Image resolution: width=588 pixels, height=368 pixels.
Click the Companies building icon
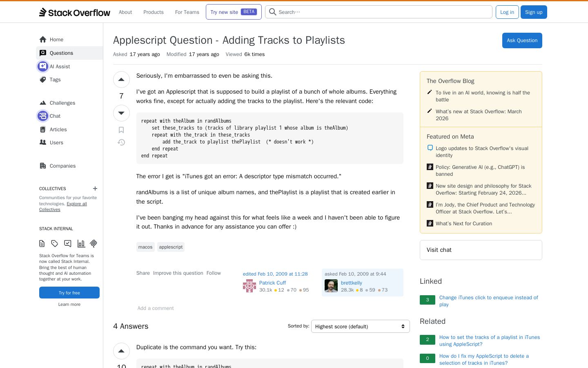[x=43, y=166]
